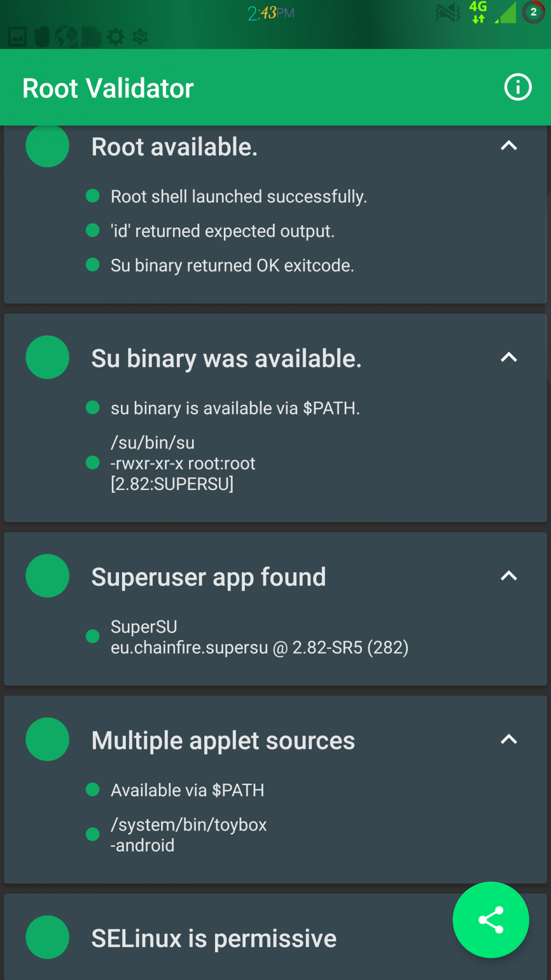
Task: Tap the large green Root available status circle
Action: coord(48,146)
